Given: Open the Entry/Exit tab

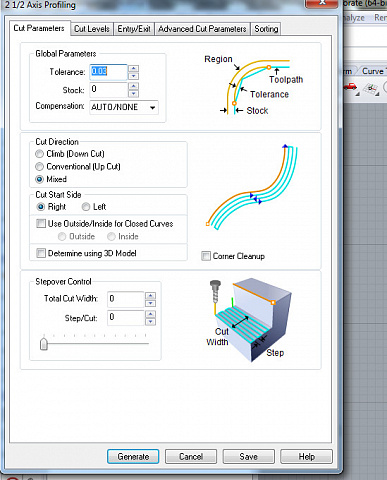Looking at the screenshot, I should click(x=134, y=29).
